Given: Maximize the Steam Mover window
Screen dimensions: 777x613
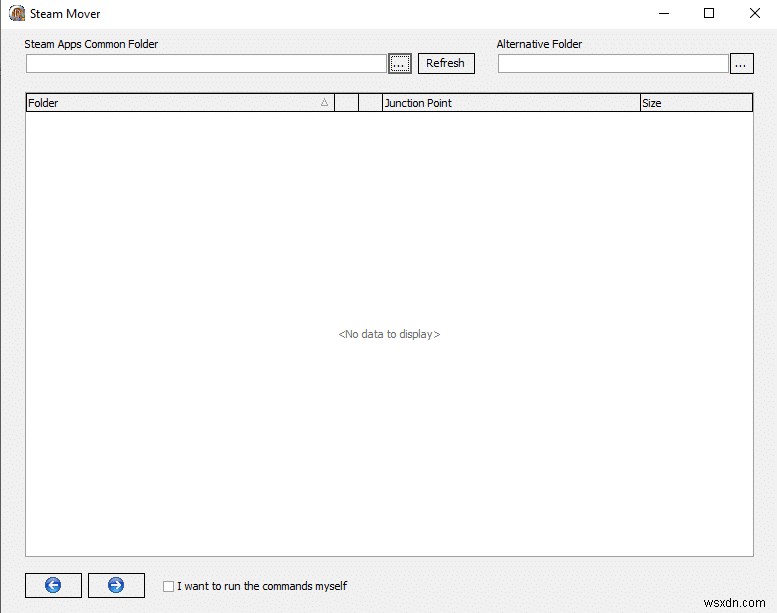Looking at the screenshot, I should pos(709,13).
